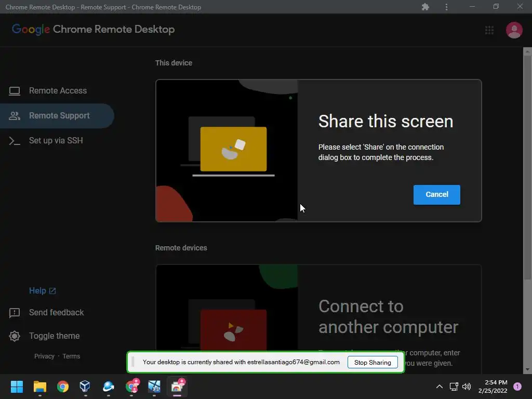
Task: Click Stop Sharing in the notification bar
Action: [373, 362]
